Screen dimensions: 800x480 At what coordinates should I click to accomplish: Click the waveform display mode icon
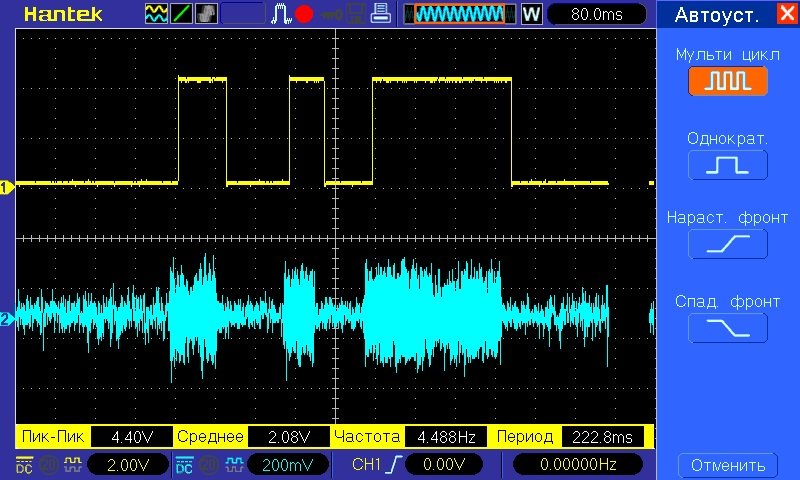coord(157,14)
